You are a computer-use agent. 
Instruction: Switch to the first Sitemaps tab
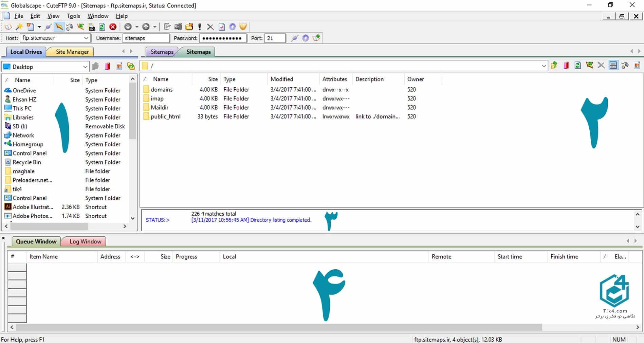tap(162, 52)
